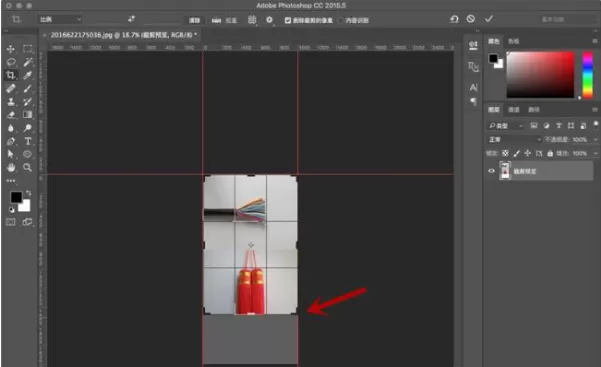Select the Lasso tool

(x=11, y=62)
